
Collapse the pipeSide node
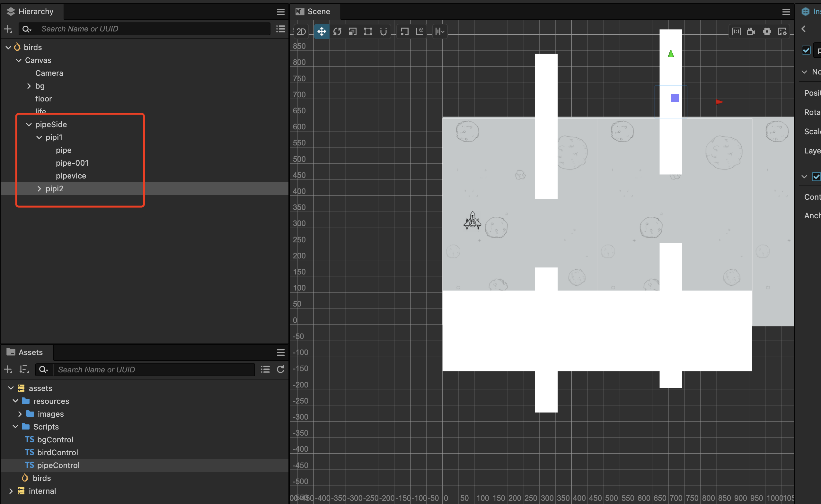click(x=29, y=125)
